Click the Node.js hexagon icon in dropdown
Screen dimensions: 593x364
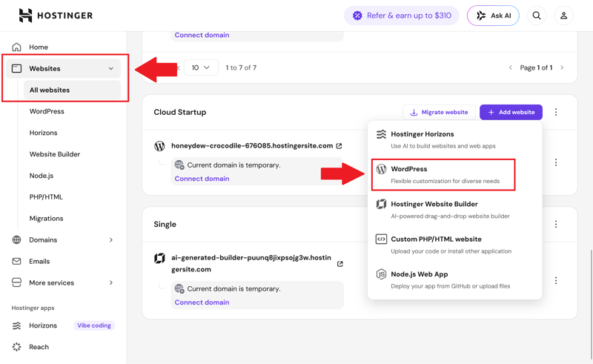[381, 274]
